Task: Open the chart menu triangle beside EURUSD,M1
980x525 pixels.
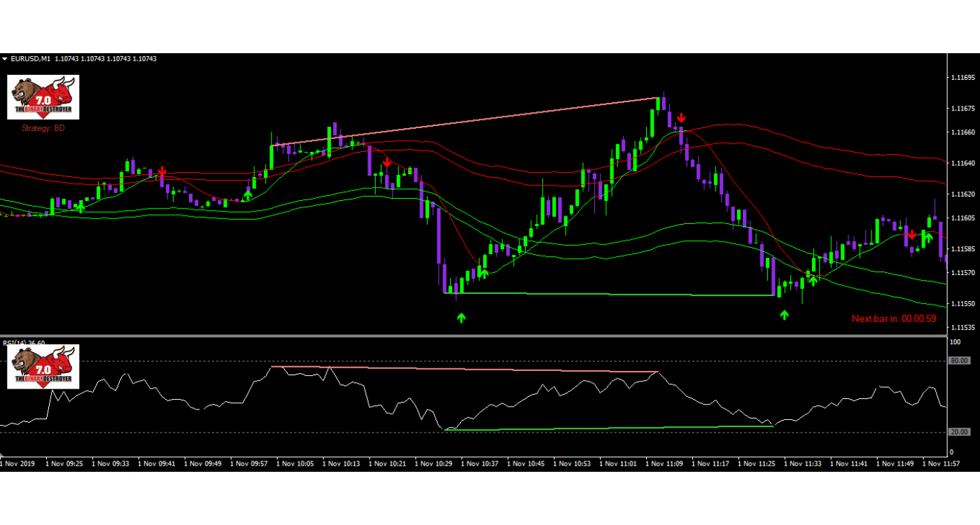Action: tap(5, 59)
